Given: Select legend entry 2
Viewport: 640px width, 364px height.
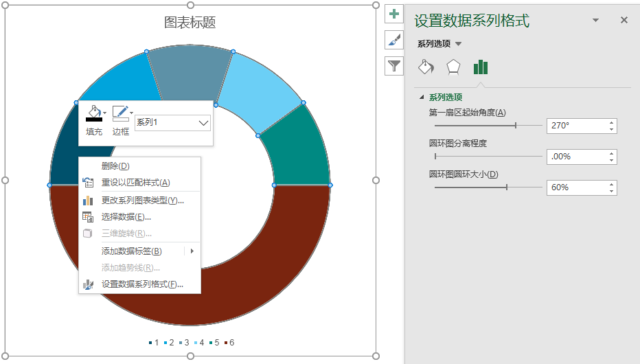Looking at the screenshot, I should tap(169, 343).
